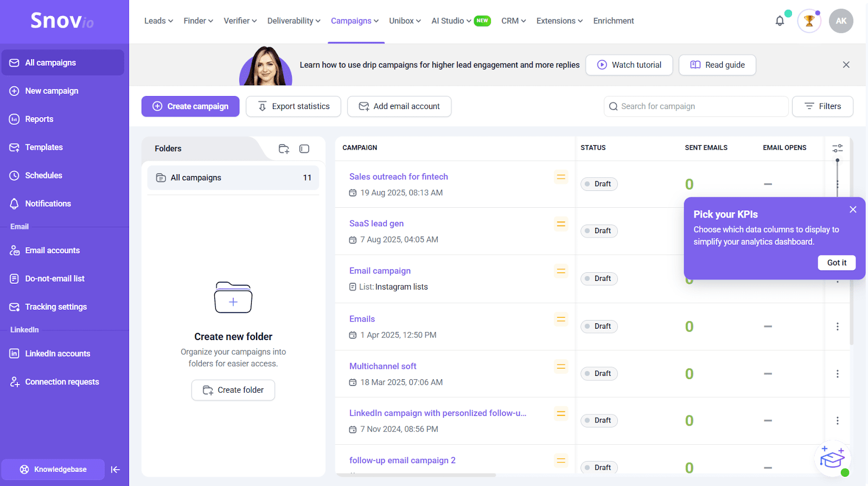Image resolution: width=868 pixels, height=486 pixels.
Task: Click priority icon for SaaS lead gen
Action: click(561, 224)
